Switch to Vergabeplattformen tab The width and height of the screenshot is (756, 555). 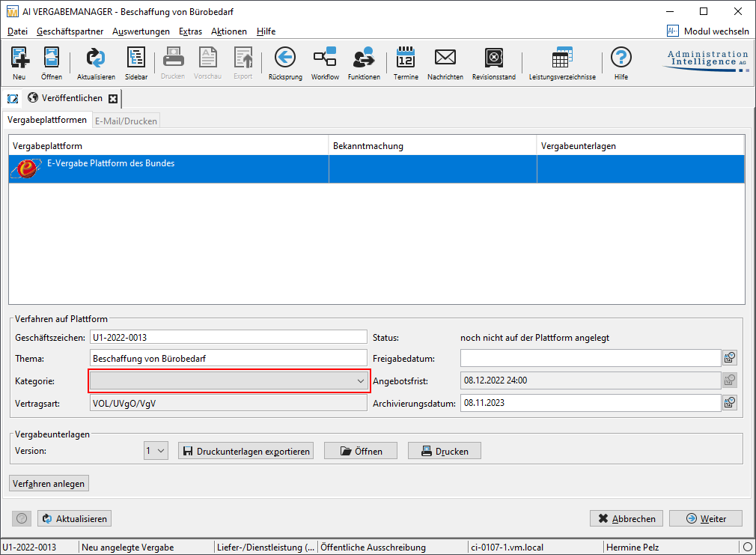coord(46,120)
